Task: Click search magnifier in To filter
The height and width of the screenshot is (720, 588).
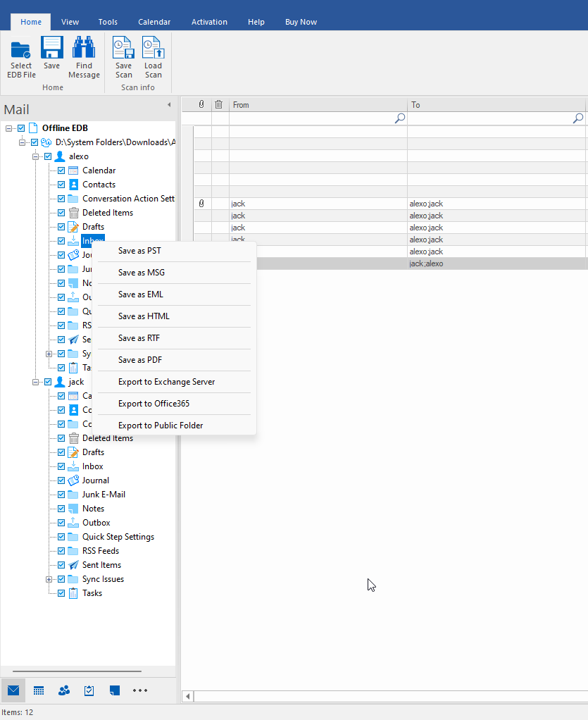Action: 578,118
